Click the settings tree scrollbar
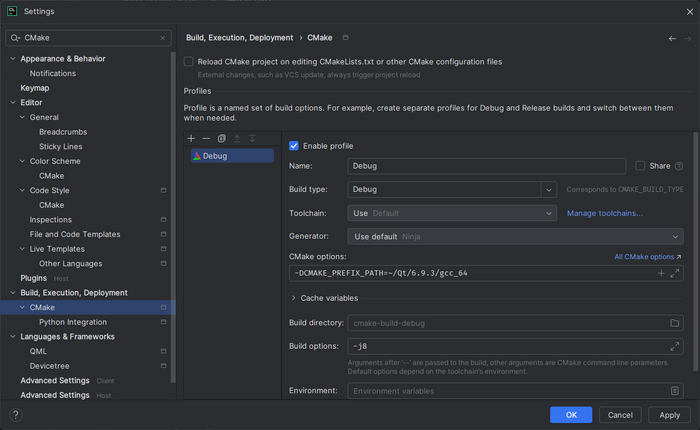 [173, 217]
